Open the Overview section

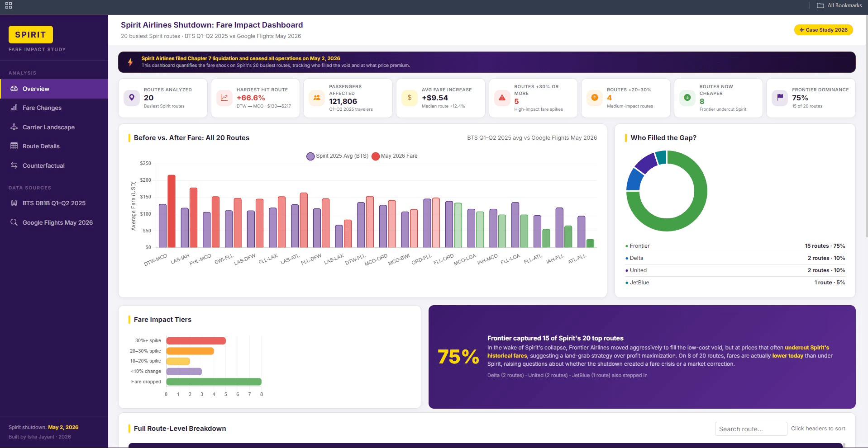[54, 89]
